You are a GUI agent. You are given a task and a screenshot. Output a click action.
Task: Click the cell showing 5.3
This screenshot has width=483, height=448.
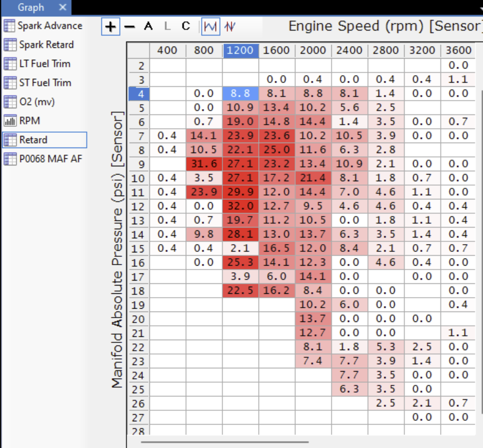tap(386, 347)
